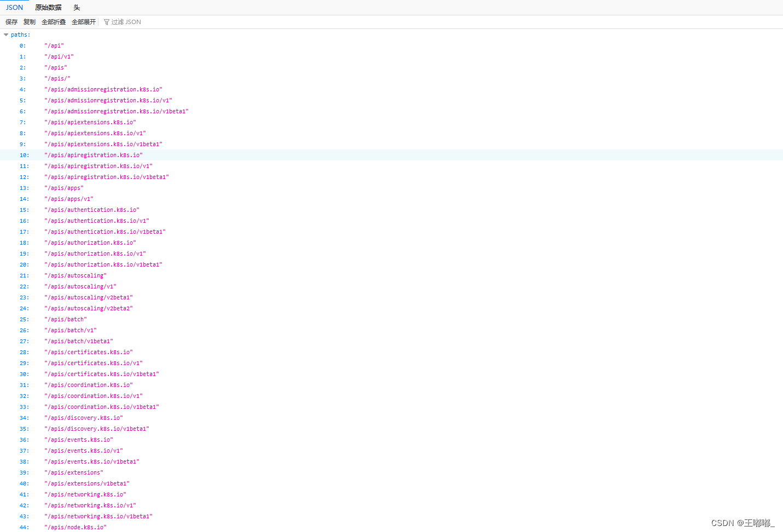Select "/apis/authorization.k8s.io/v1" value
This screenshot has height=532, width=783.
95,253
